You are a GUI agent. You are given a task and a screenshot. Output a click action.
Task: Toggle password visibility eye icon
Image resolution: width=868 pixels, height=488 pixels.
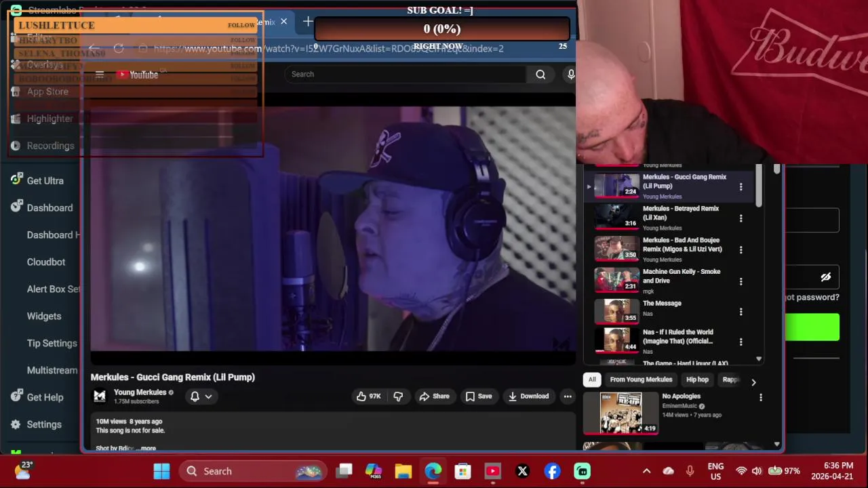tap(825, 277)
